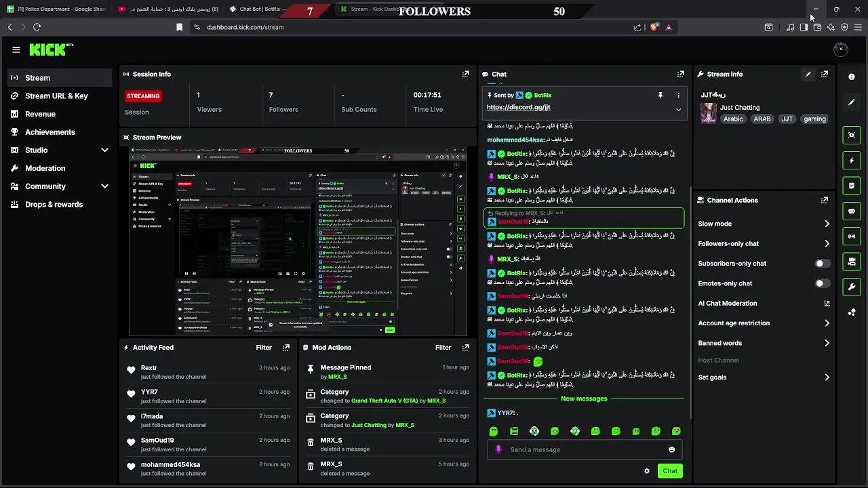Click the Brave shield icon in address bar
868x488 pixels.
654,27
